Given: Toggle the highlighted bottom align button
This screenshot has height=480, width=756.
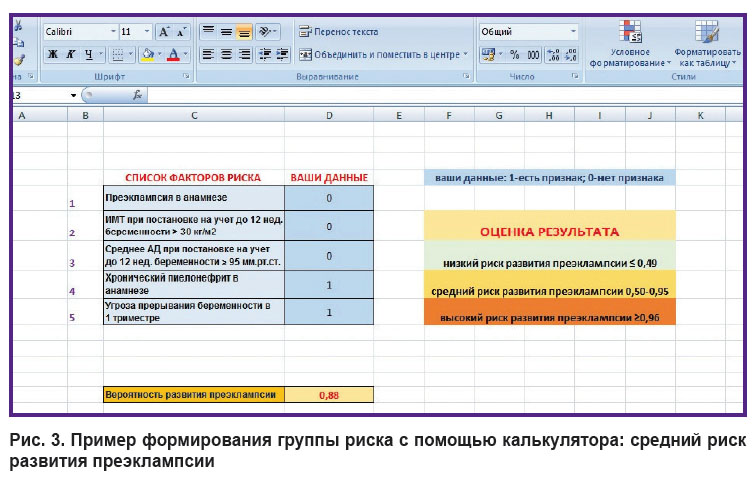Looking at the screenshot, I should tap(244, 32).
